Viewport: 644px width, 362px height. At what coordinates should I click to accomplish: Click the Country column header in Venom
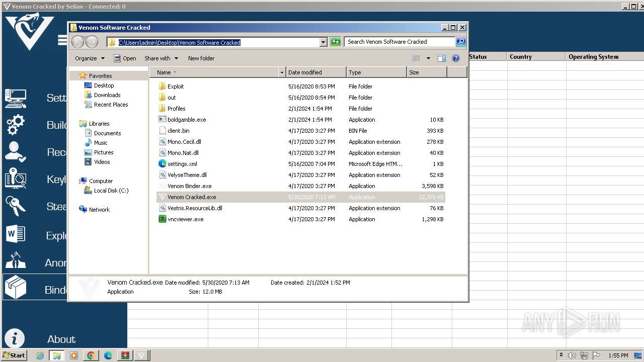(x=536, y=57)
